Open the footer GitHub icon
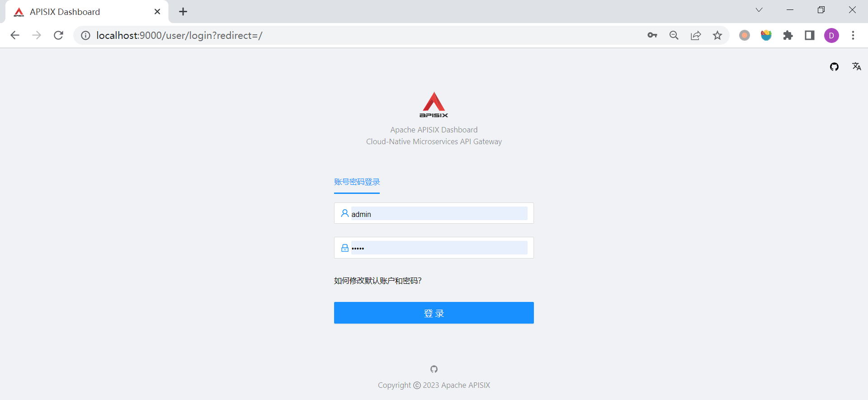 434,369
